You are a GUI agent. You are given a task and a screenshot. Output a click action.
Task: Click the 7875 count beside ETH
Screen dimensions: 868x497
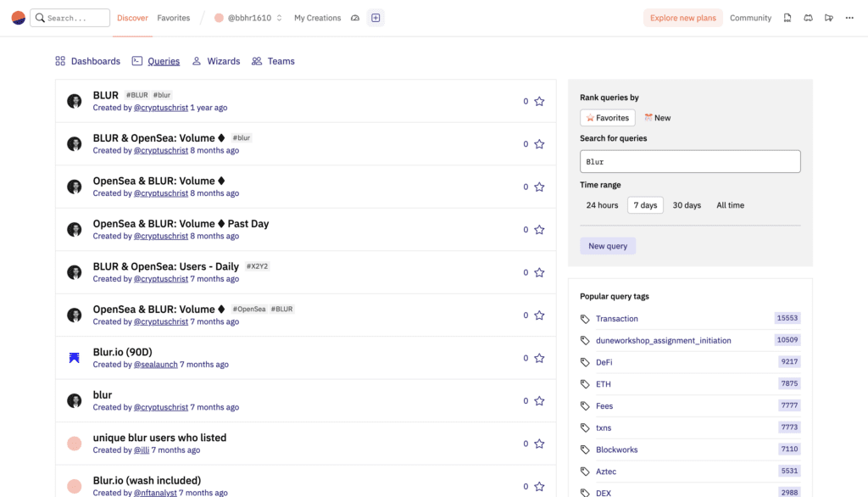tap(789, 383)
